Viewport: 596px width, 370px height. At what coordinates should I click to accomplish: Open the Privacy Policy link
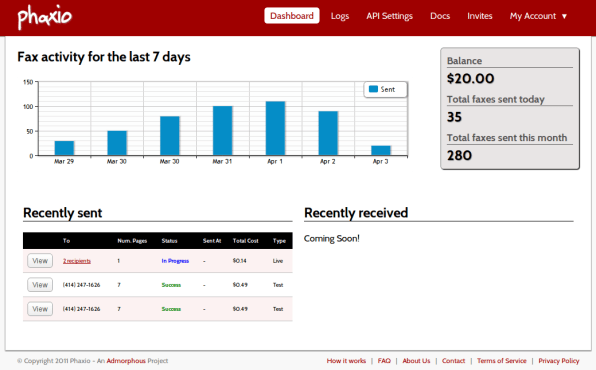tap(559, 360)
